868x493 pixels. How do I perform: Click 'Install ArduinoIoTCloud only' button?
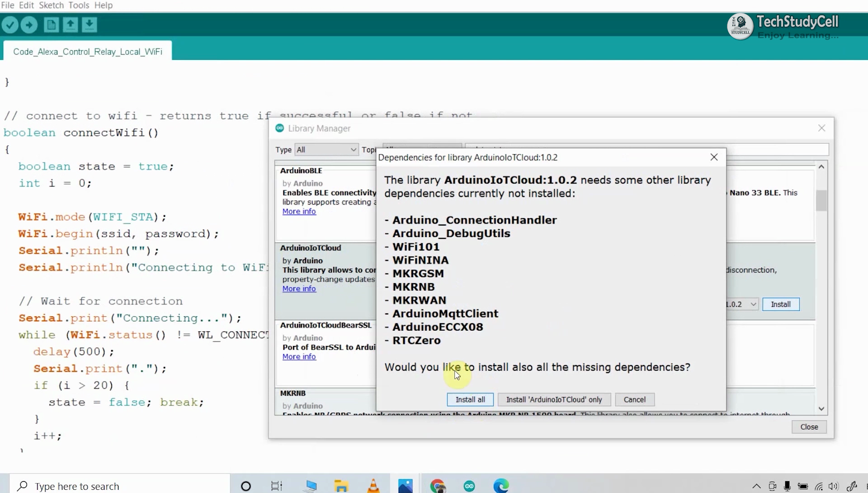554,399
